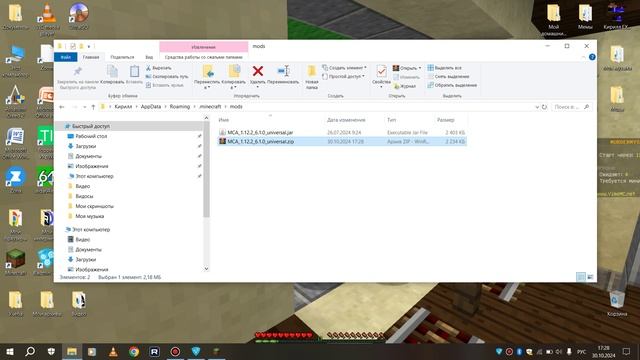This screenshot has height=360, width=640.
Task: Open Корзина recycle bin on desktop
Action: click(x=616, y=304)
